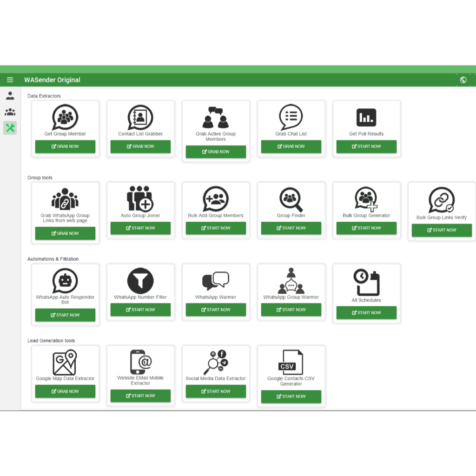Click the Auto Group Joiner icon
The height and width of the screenshot is (476, 476).
[140, 198]
